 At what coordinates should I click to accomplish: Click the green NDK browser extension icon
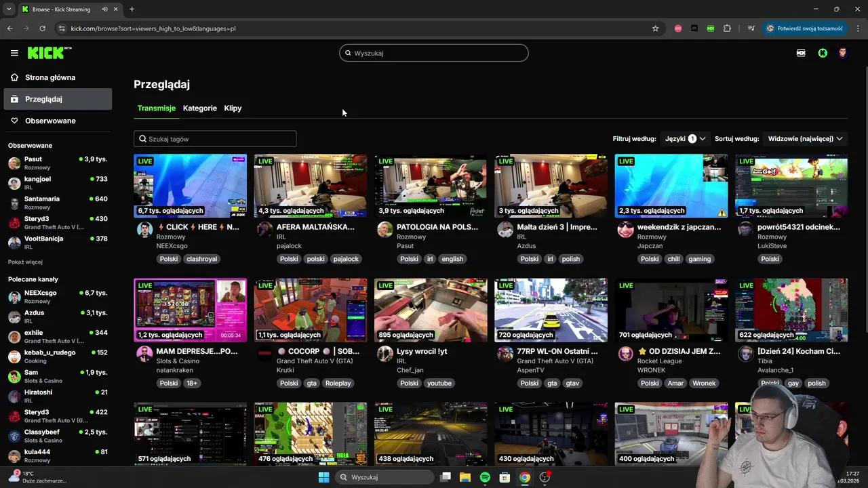(710, 28)
